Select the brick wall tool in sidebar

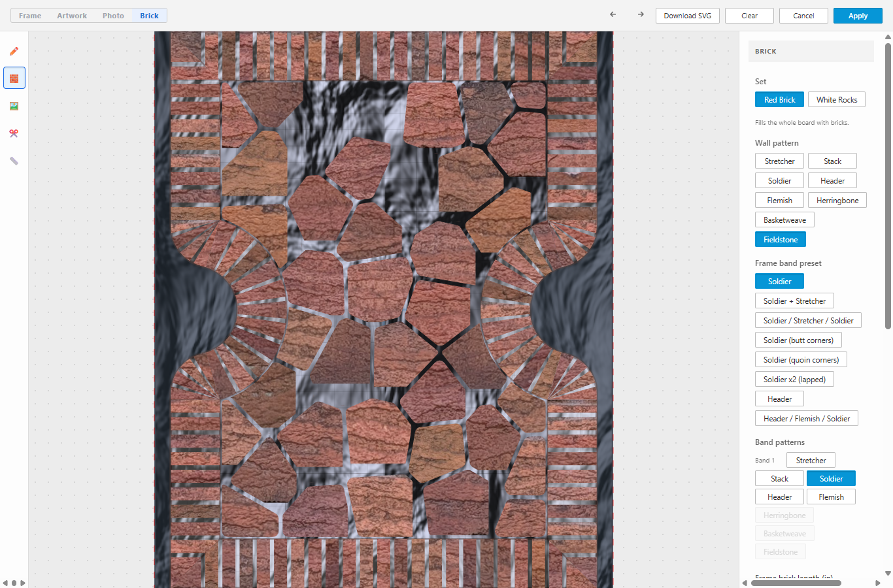(x=14, y=78)
